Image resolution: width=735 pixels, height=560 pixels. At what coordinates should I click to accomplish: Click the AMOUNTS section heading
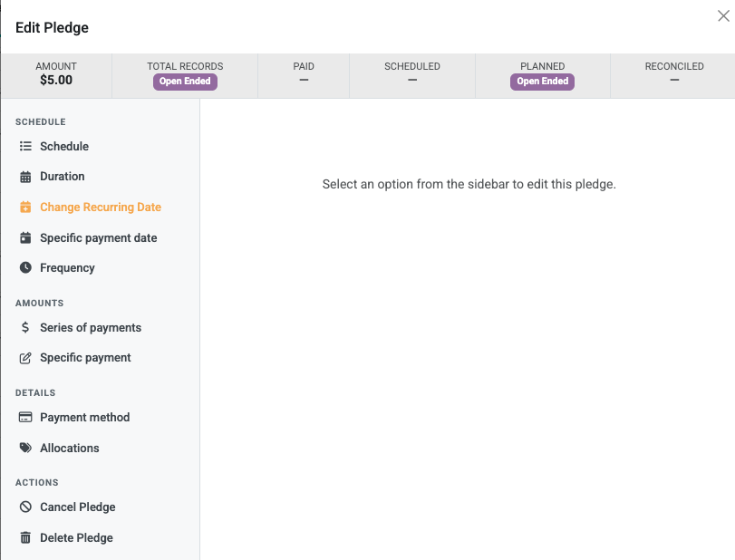[39, 304]
